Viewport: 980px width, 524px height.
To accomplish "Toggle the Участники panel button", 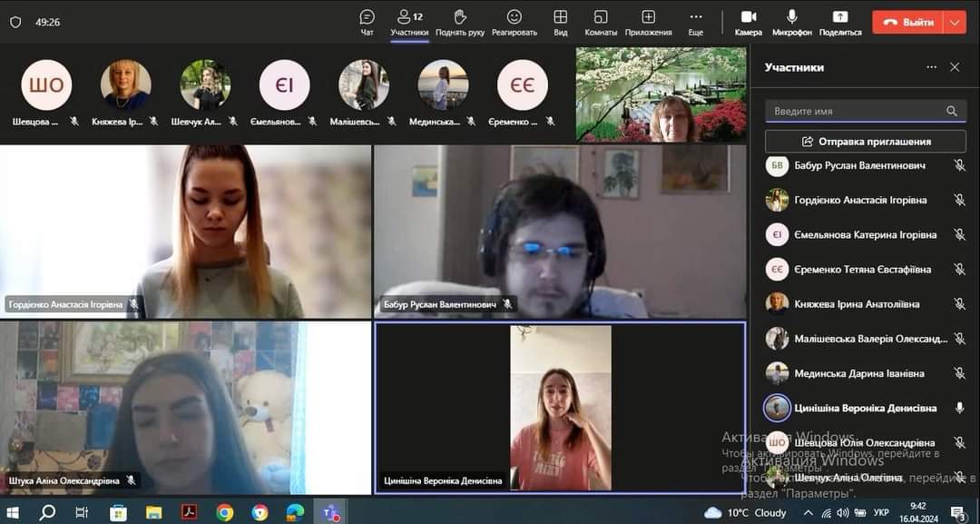I will [409, 23].
